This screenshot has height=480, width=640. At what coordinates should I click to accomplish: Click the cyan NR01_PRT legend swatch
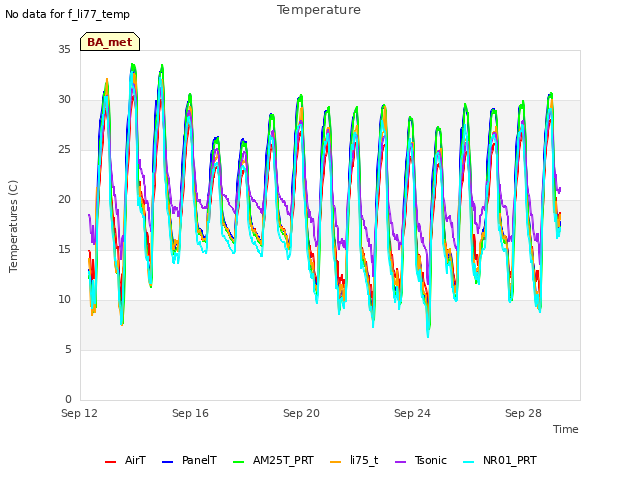pos(469,462)
